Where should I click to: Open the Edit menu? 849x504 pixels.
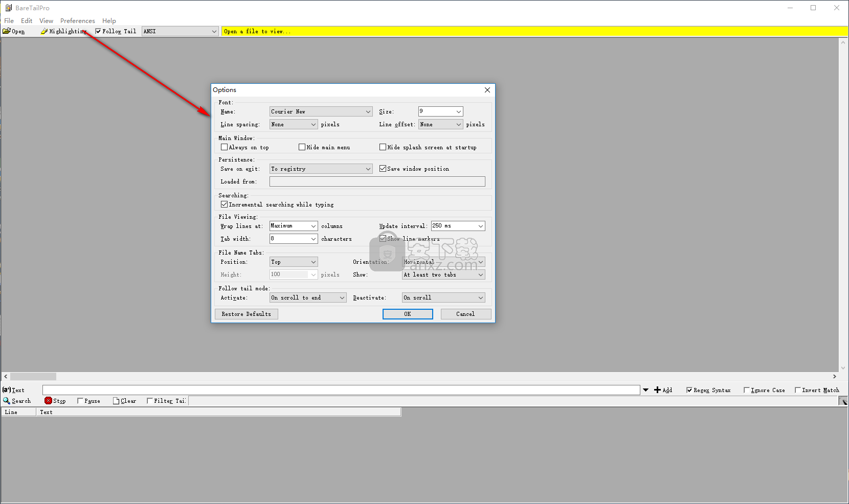pos(27,21)
